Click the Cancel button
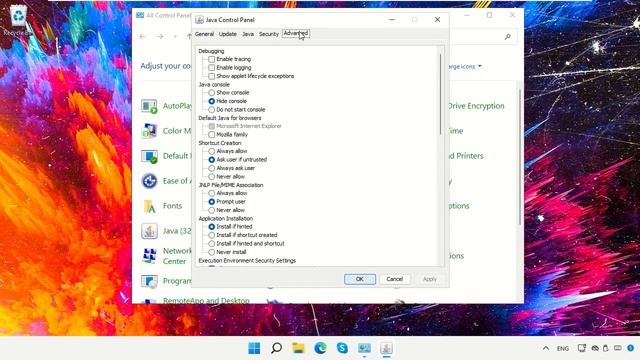 point(395,279)
